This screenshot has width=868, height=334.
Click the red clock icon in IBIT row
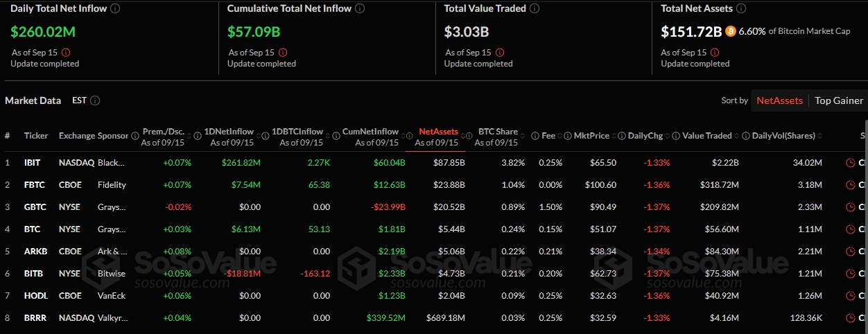tap(851, 163)
